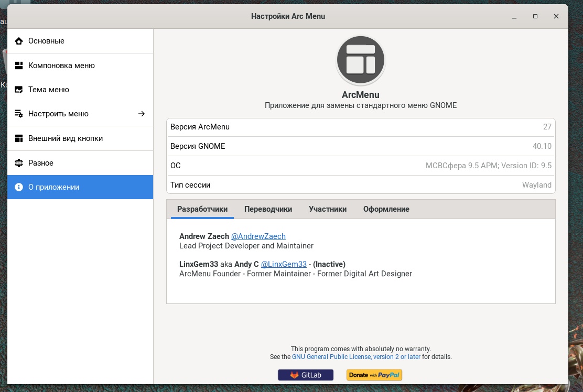
Task: View the Оформление tab
Action: click(x=386, y=209)
